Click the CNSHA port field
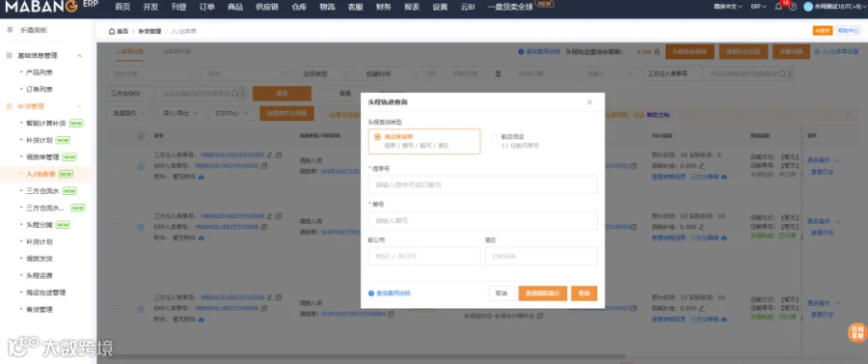The height and width of the screenshot is (364, 868). tap(541, 256)
